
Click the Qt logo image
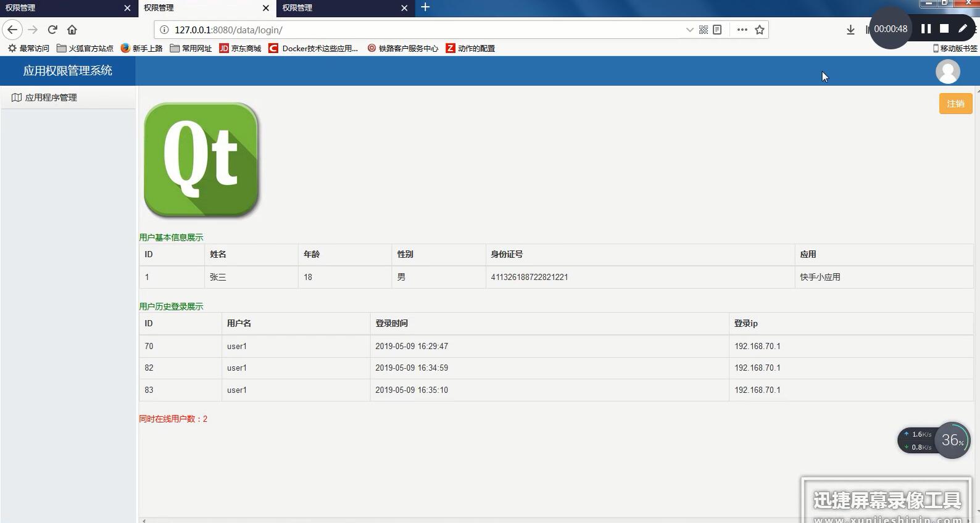click(x=201, y=160)
